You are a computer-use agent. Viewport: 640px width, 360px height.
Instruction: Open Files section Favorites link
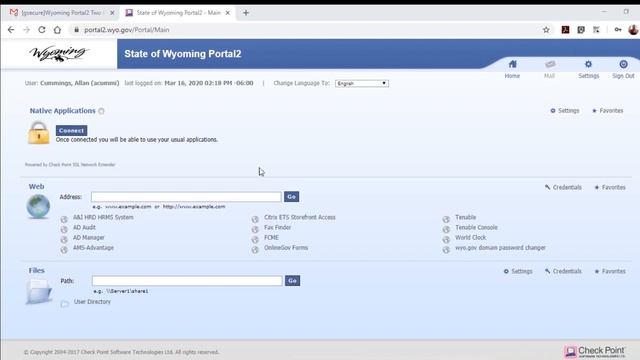(x=610, y=271)
